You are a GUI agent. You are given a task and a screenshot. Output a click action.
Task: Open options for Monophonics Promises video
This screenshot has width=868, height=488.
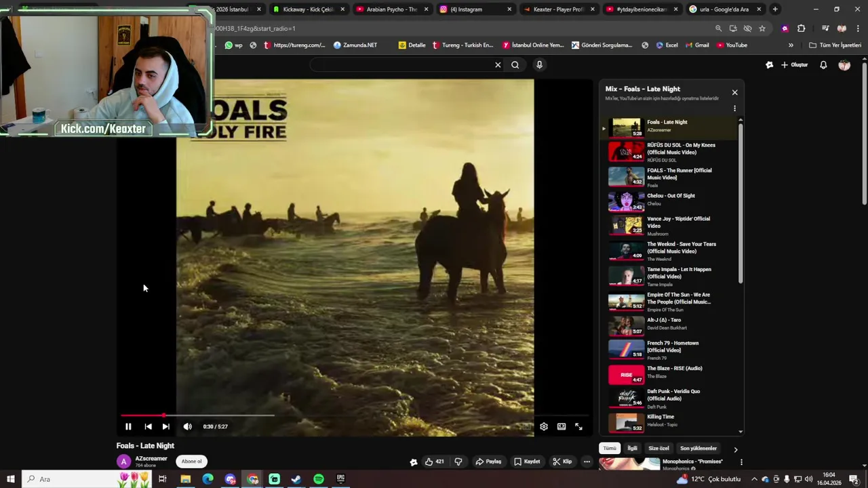tap(741, 462)
